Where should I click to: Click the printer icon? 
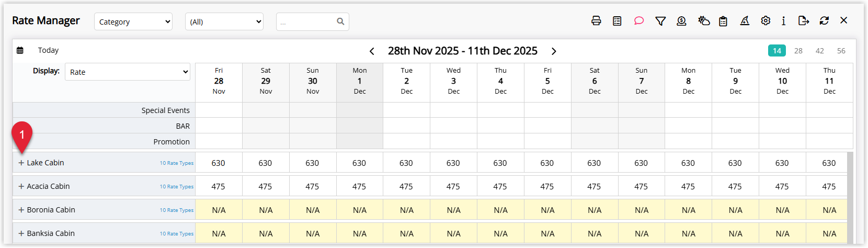click(x=596, y=21)
